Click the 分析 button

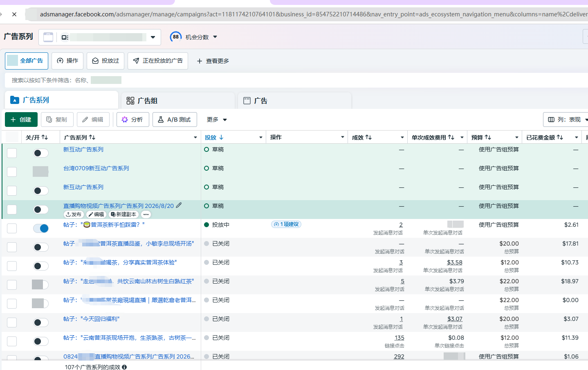pyautogui.click(x=133, y=120)
